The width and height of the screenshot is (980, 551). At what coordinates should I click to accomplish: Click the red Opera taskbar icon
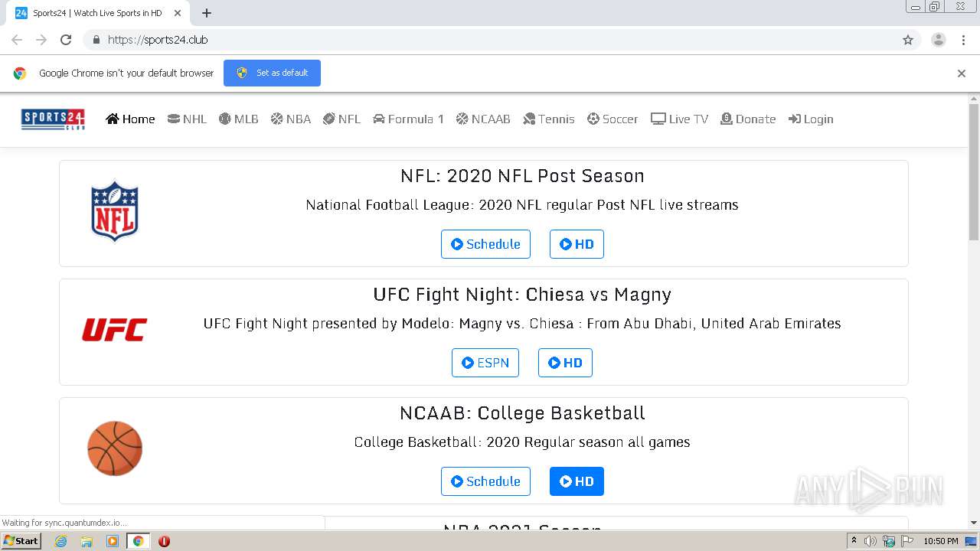164,541
